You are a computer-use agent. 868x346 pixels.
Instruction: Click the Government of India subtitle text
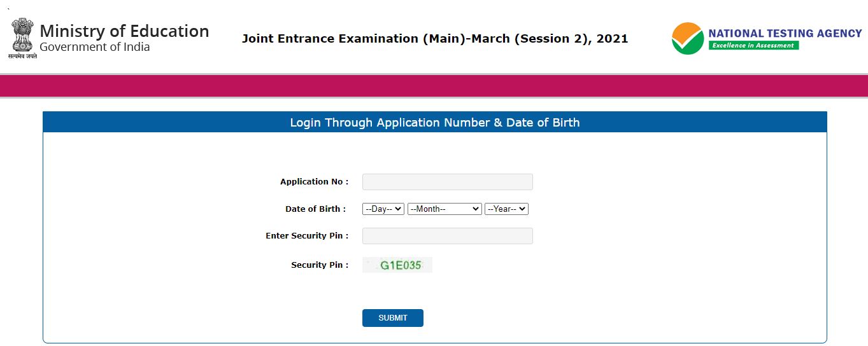pos(95,48)
